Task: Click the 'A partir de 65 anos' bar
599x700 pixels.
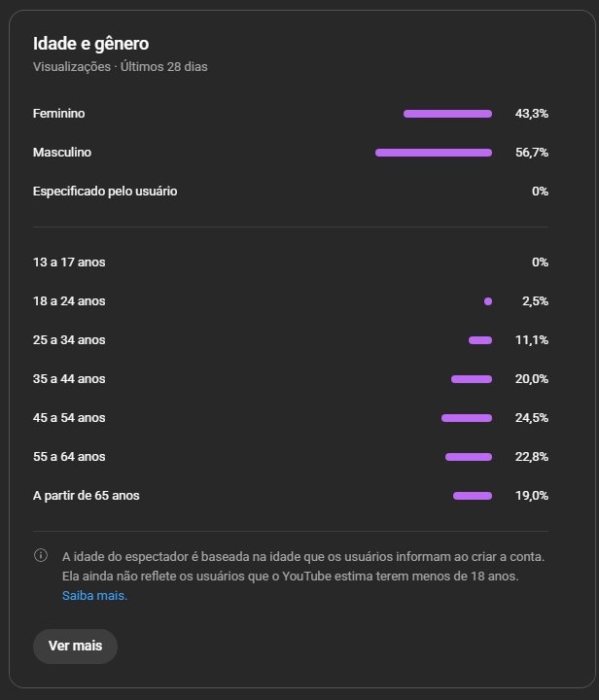Action: pyautogui.click(x=473, y=496)
